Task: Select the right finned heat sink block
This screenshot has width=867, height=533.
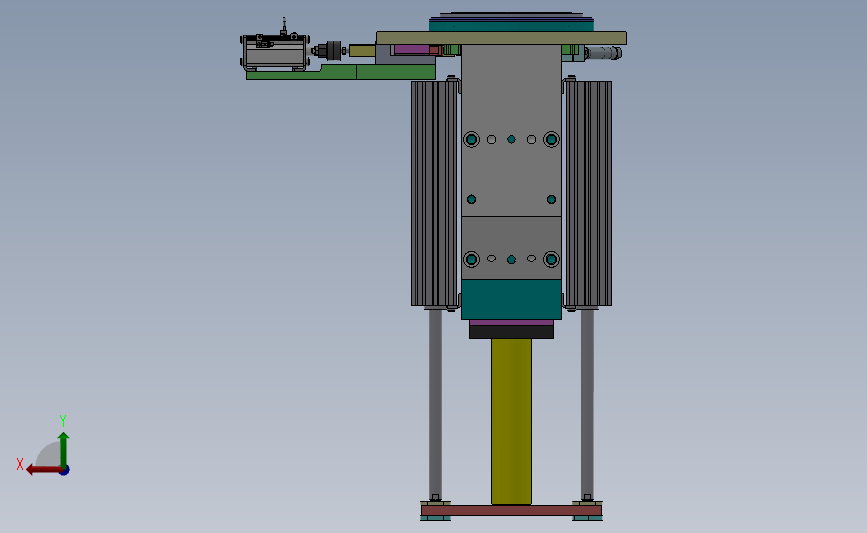Action: tap(588, 194)
